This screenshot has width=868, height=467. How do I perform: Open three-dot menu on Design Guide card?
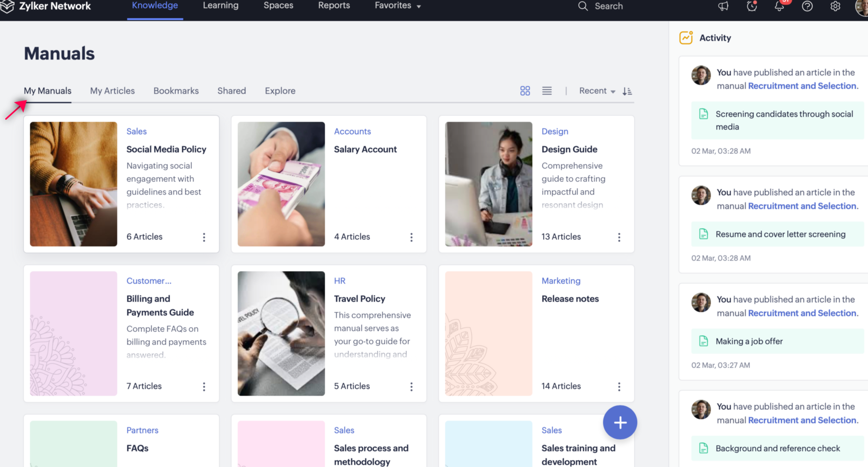tap(619, 237)
